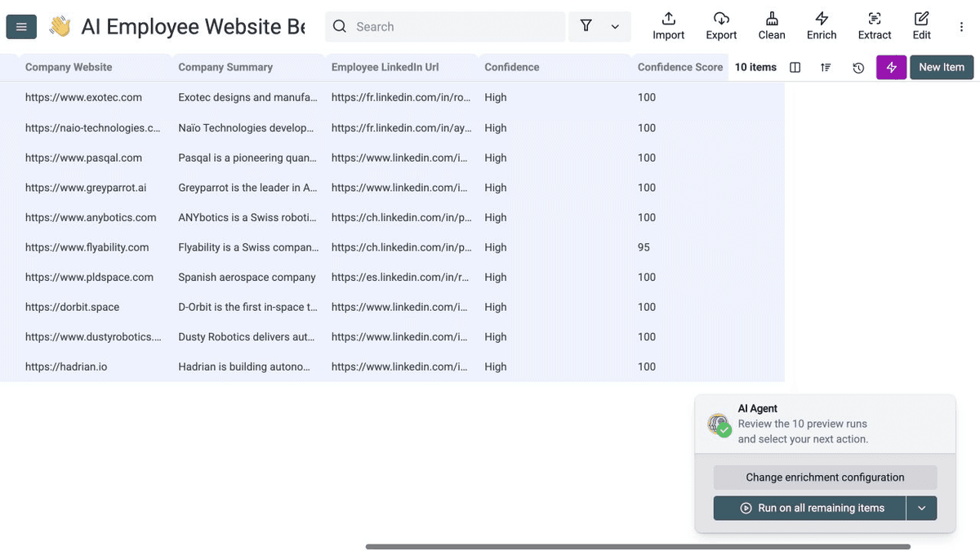The image size is (980, 551).
Task: Click the Pasqal is a pioneering summary
Action: (247, 158)
